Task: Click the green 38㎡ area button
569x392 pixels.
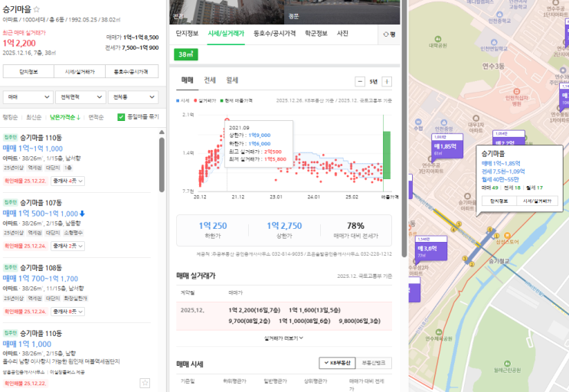Action: coord(186,54)
